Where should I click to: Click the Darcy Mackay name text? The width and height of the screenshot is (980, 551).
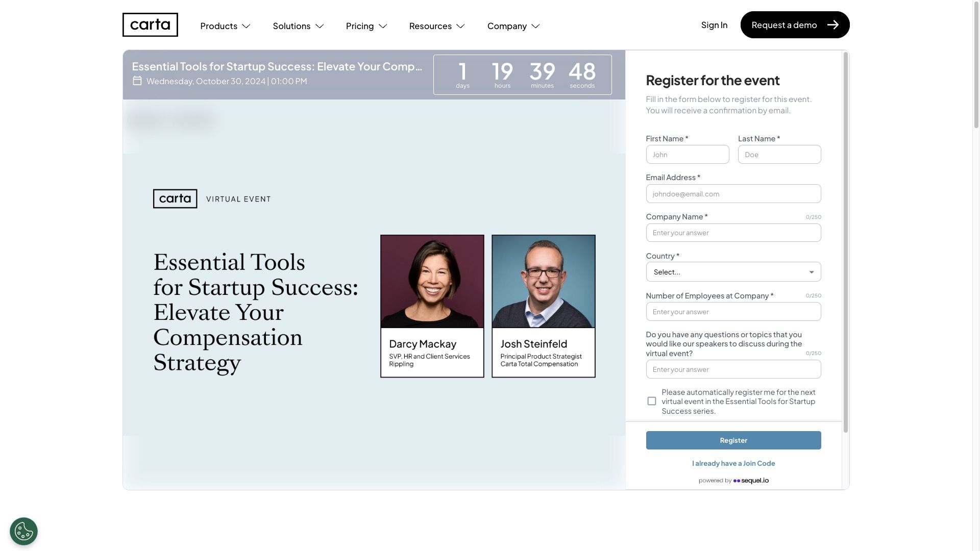pos(423,344)
